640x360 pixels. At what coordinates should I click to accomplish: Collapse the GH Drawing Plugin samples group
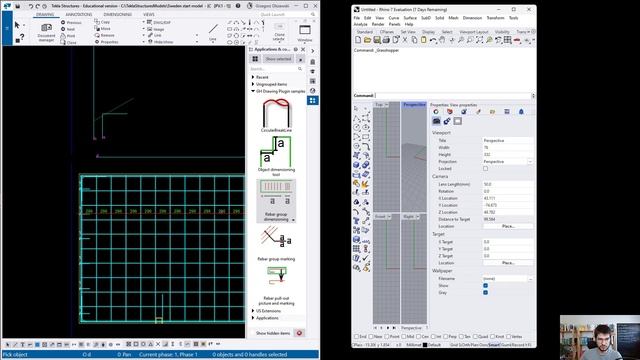[253, 91]
